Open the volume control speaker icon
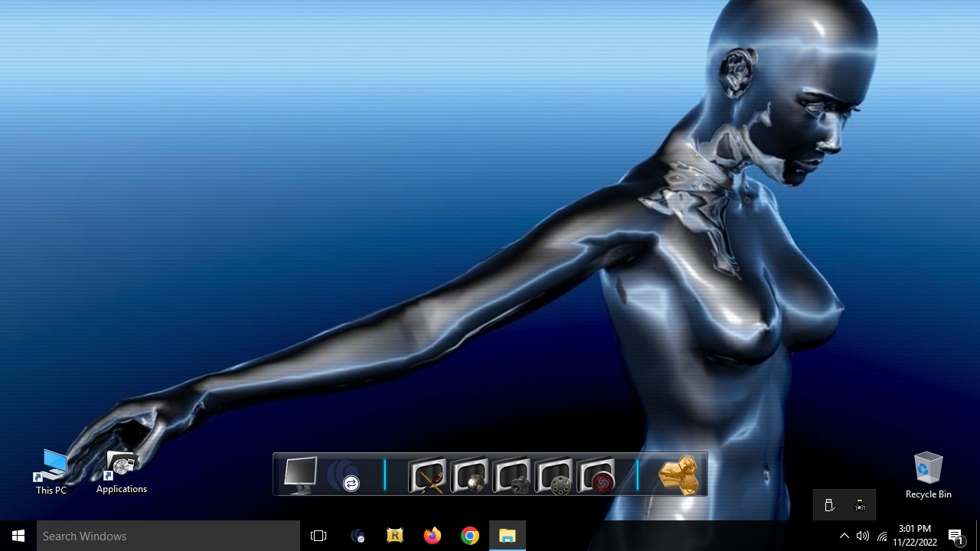980x551 pixels. coord(863,536)
